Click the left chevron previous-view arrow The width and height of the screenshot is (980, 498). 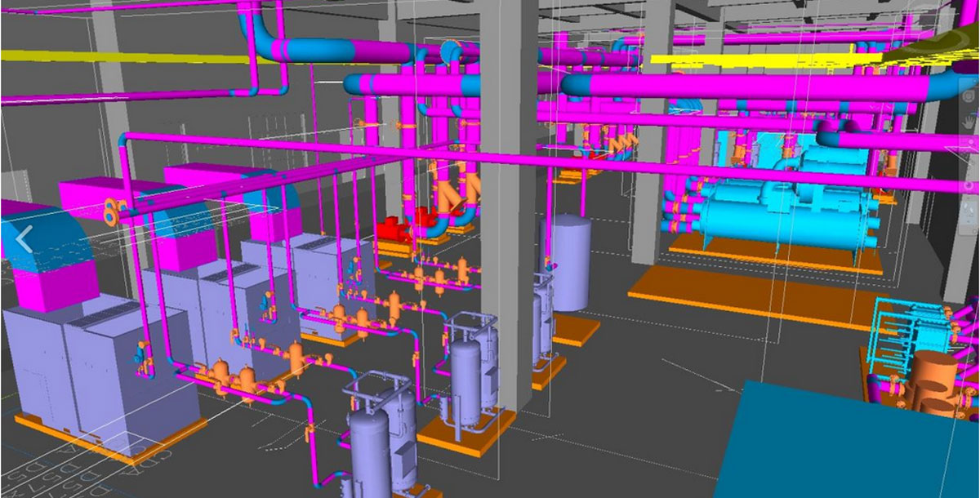24,239
